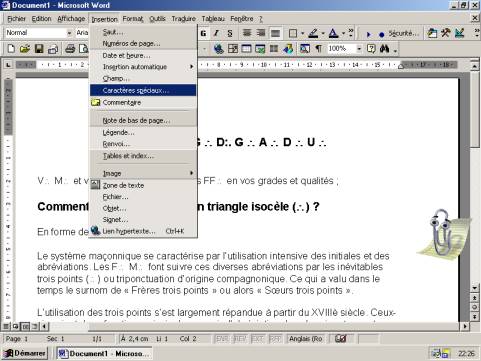
Task: Toggle Italic formatting button
Action: pos(216,33)
